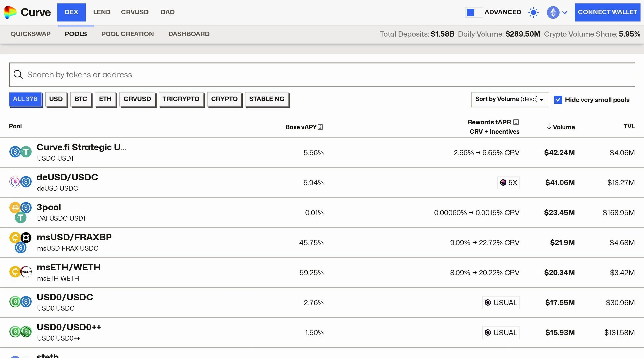
Task: Click the msETH/WETH token pair icons
Action: point(21,272)
